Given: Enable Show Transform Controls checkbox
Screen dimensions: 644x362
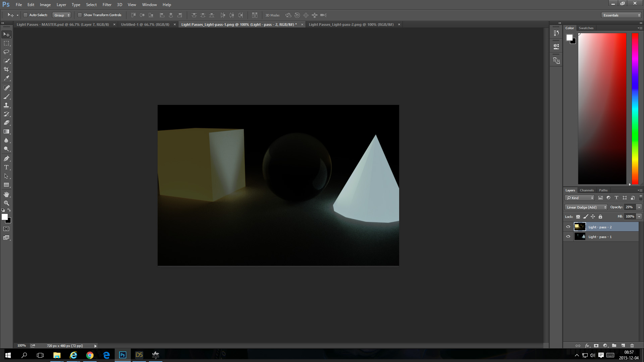Looking at the screenshot, I should [x=80, y=15].
